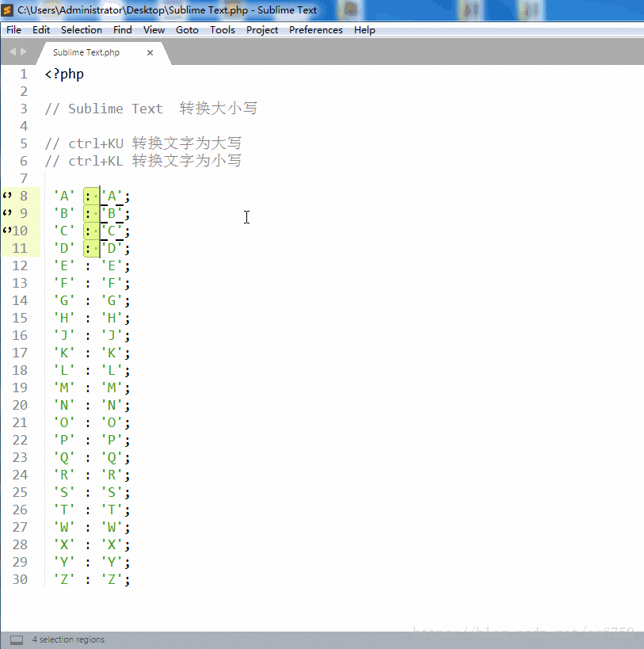Click the first 'E' string on line 12
Screen dimensions: 644x649
pos(64,265)
